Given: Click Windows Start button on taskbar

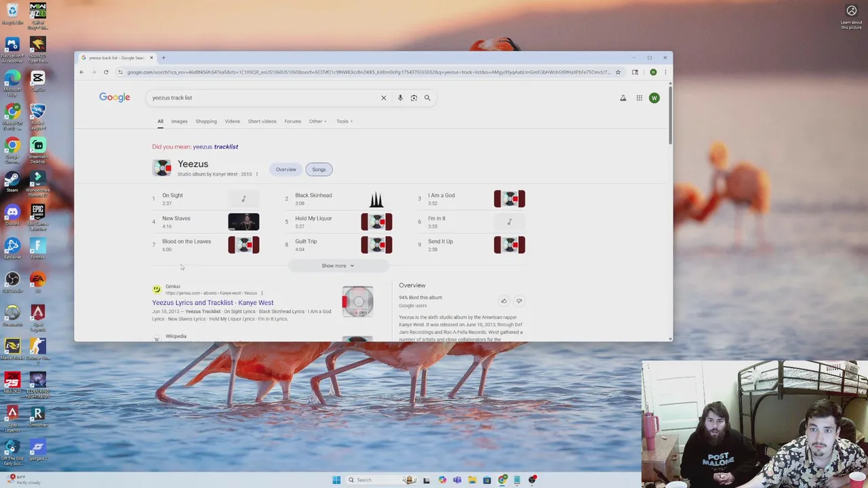Looking at the screenshot, I should pyautogui.click(x=336, y=480).
